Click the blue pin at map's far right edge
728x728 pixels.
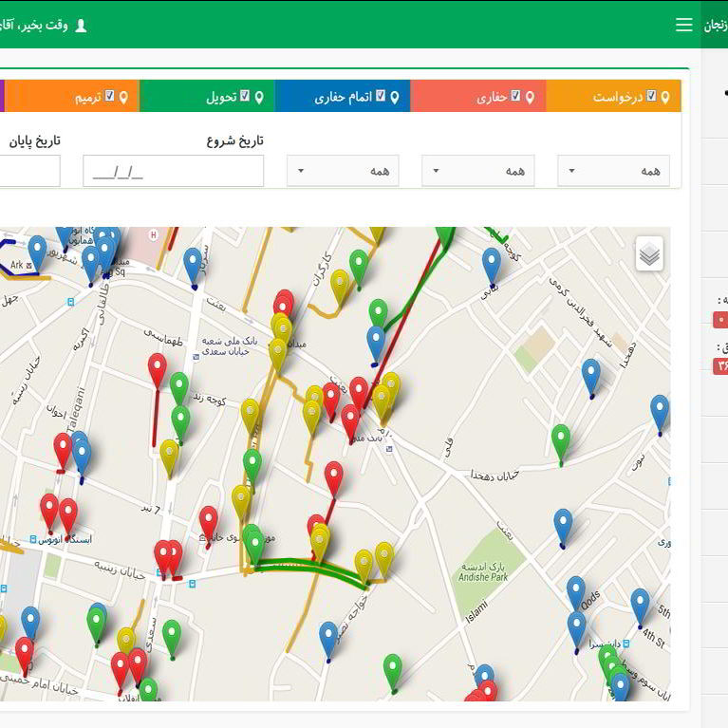660,411
